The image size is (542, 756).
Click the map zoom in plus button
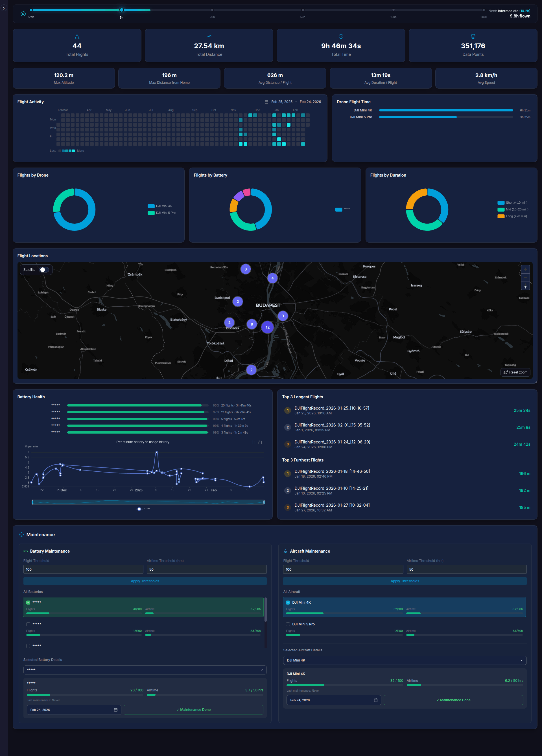(525, 269)
